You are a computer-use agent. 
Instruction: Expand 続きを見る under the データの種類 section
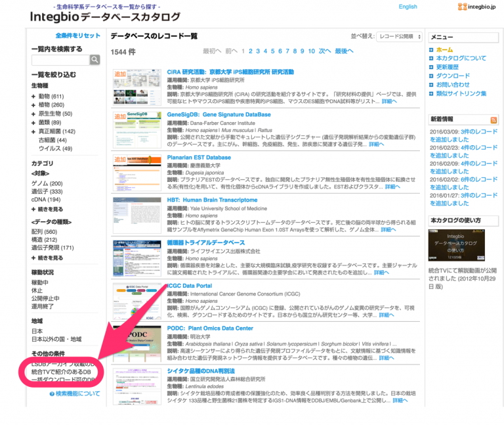click(47, 257)
